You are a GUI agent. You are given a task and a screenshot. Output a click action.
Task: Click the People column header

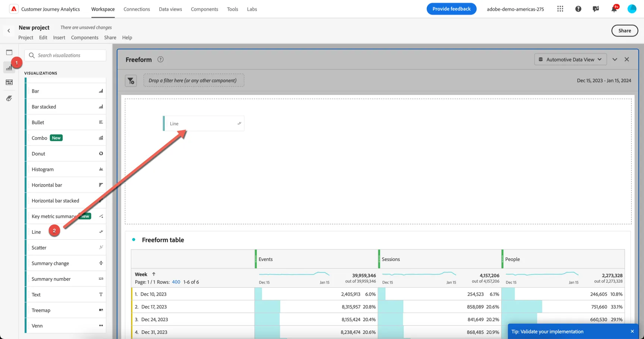tap(563, 259)
